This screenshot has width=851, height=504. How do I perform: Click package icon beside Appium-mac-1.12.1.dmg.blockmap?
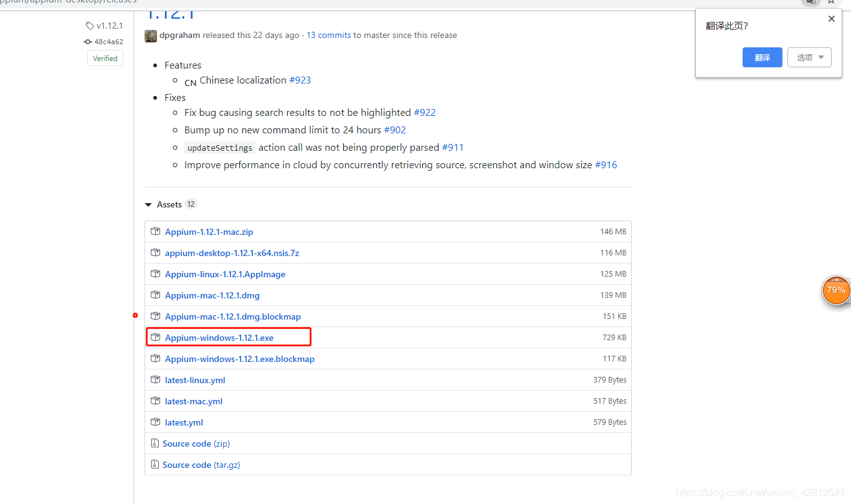click(x=156, y=316)
